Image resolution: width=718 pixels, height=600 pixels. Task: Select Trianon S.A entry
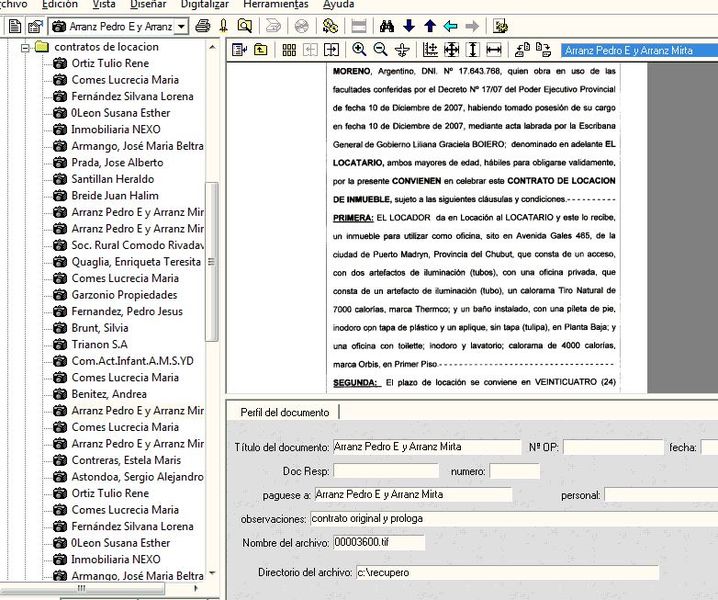coord(99,344)
